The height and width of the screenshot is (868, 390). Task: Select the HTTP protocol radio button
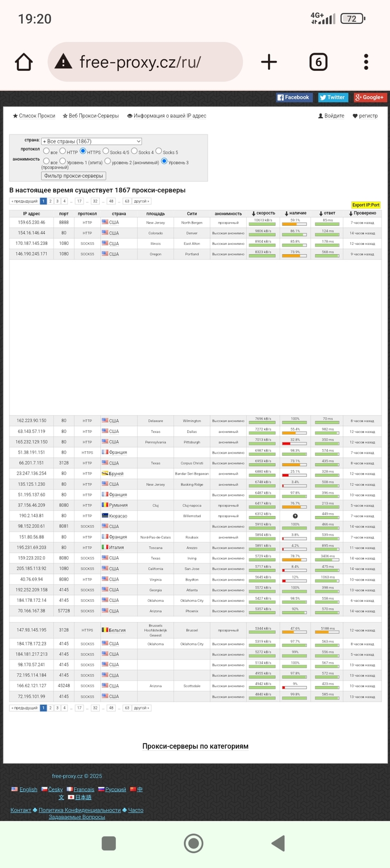[63, 151]
